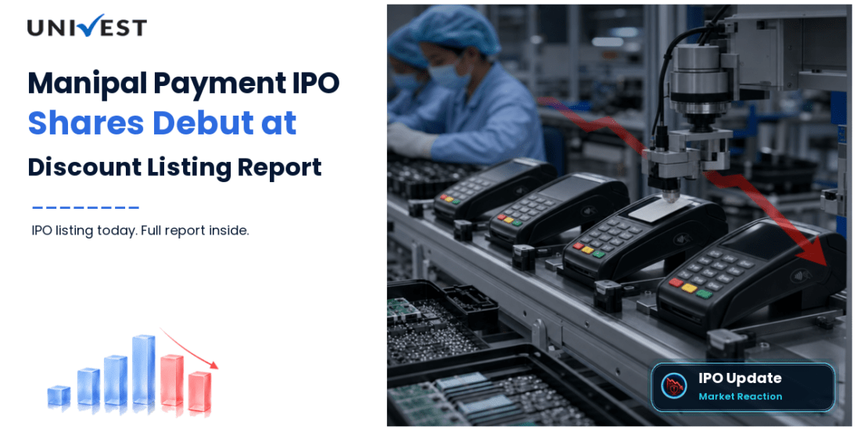
Task: Click the payment terminal factory photo
Action: (x=619, y=215)
